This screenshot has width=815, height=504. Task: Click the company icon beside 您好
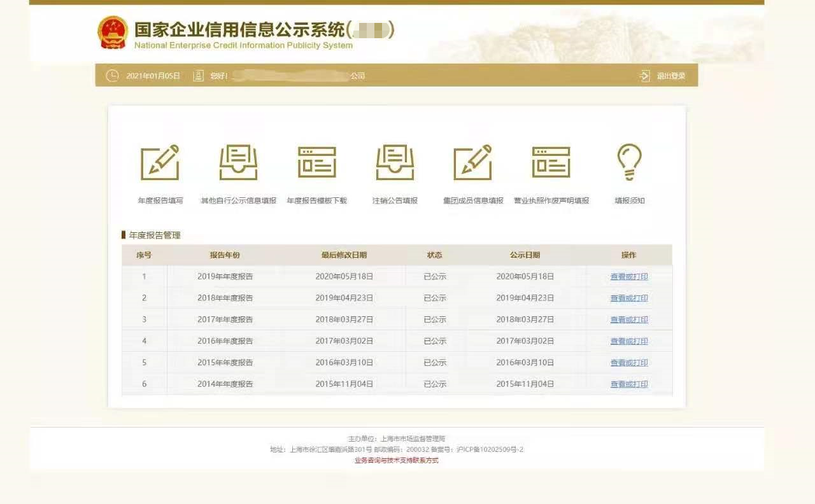(x=198, y=76)
